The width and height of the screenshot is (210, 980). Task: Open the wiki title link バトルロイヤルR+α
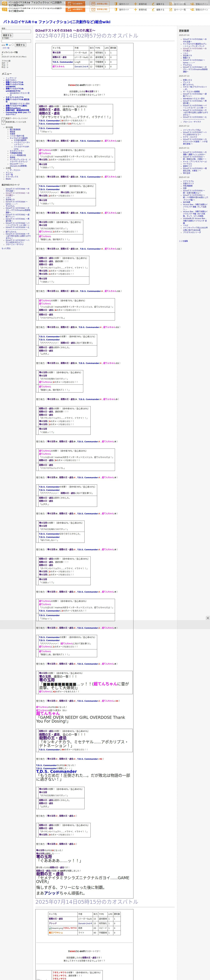[x=57, y=22]
